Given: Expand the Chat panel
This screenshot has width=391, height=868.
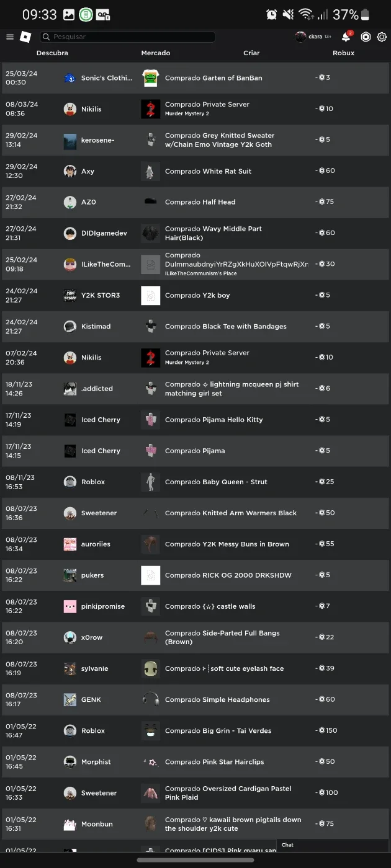Looking at the screenshot, I should pos(333,845).
